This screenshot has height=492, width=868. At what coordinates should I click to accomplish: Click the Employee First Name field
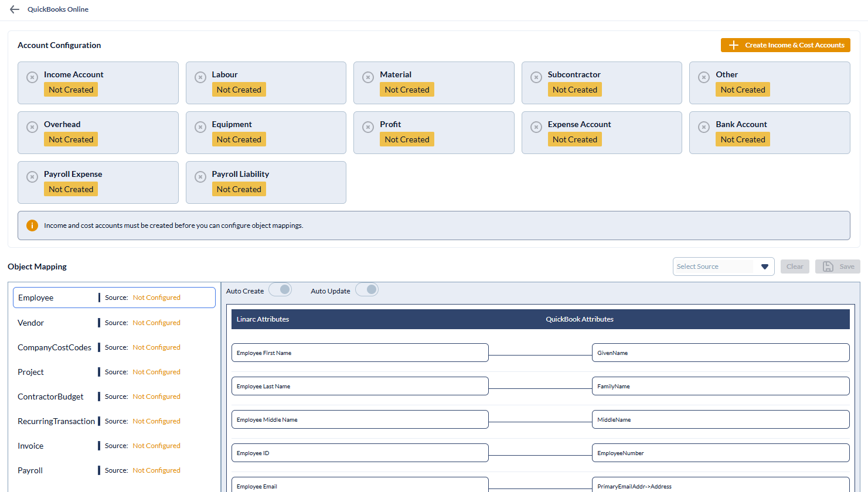[x=360, y=353]
